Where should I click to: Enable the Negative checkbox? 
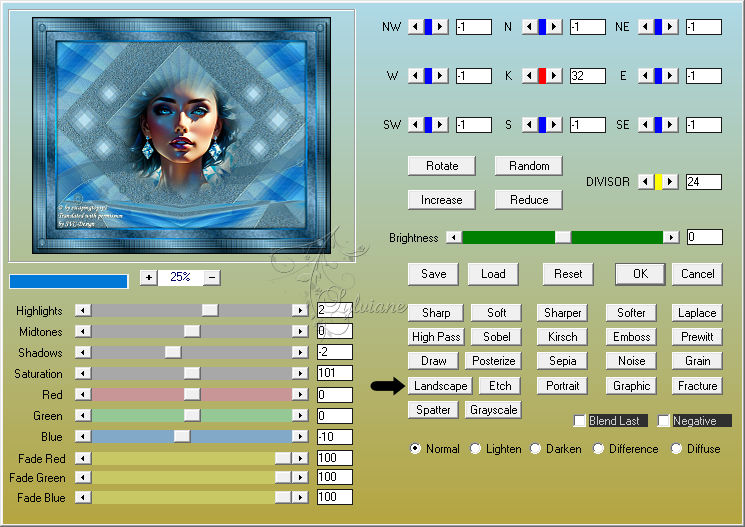663,421
